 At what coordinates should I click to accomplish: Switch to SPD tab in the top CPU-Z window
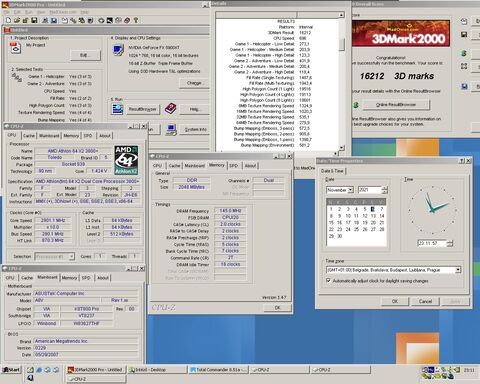(88, 136)
